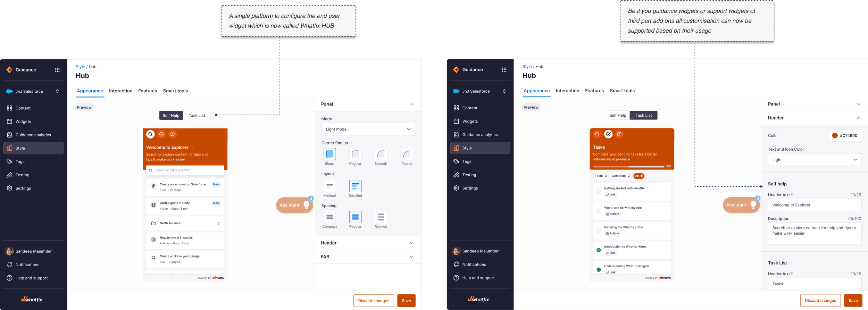
Task: Click Save in the right screen
Action: (853, 301)
